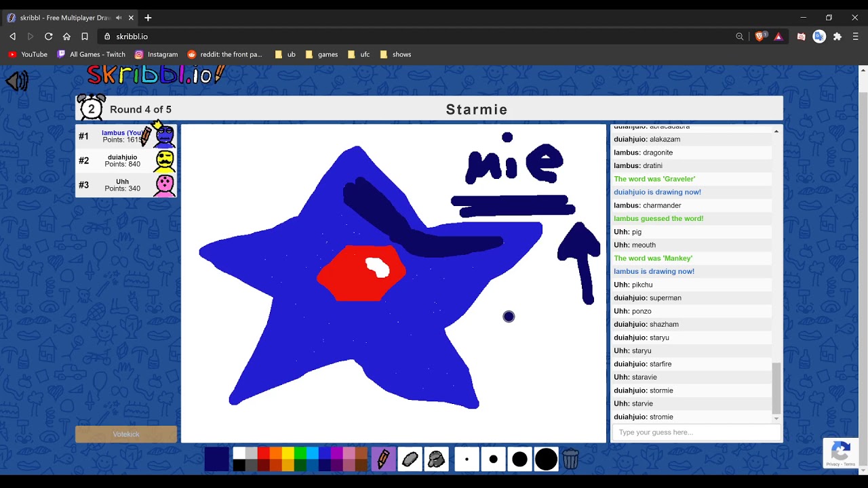Click the current navy color preview box
Screen dimensions: 868x488
tap(217, 459)
